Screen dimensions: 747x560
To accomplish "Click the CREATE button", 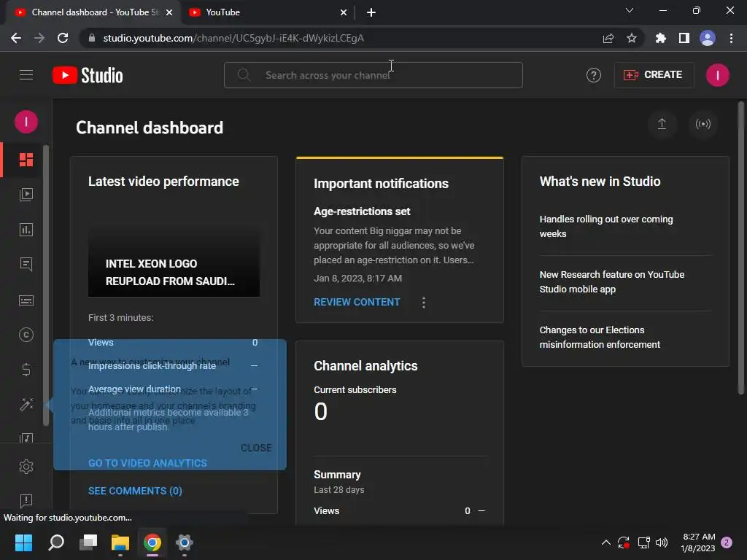I will pos(653,75).
